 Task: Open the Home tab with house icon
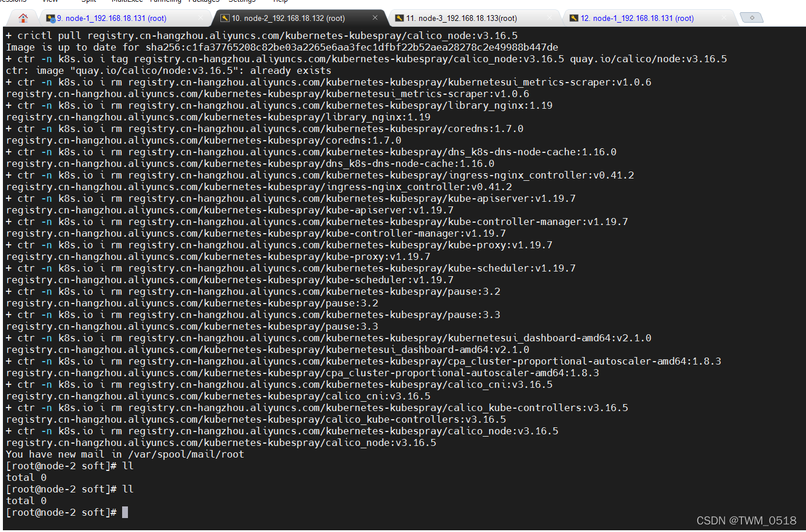point(23,18)
